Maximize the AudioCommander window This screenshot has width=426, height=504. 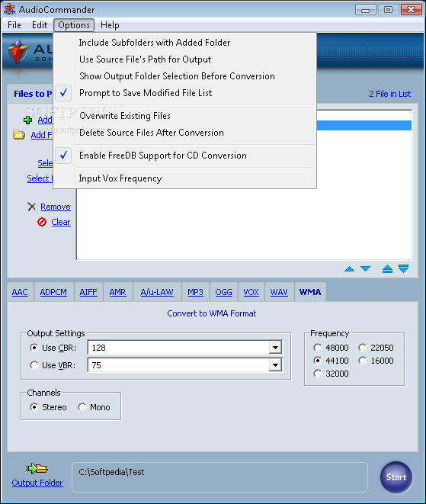click(x=388, y=10)
